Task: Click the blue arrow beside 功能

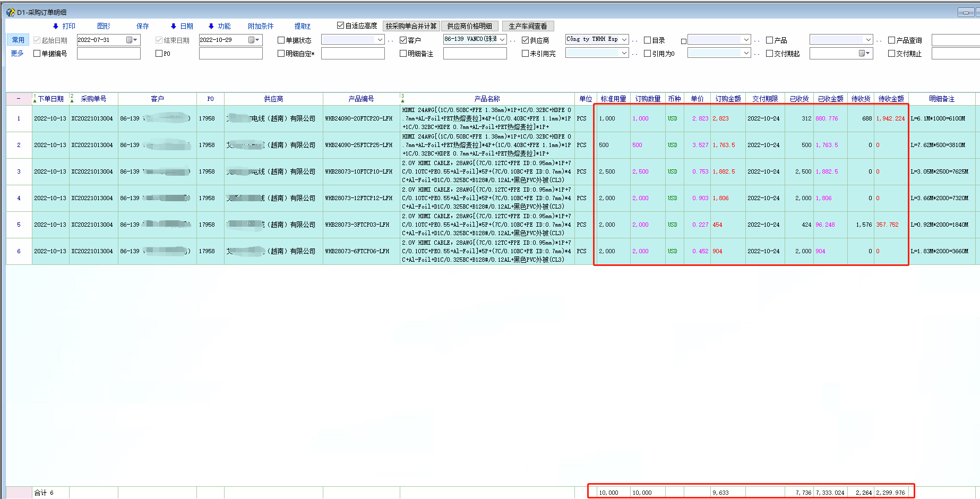Action: pos(211,26)
